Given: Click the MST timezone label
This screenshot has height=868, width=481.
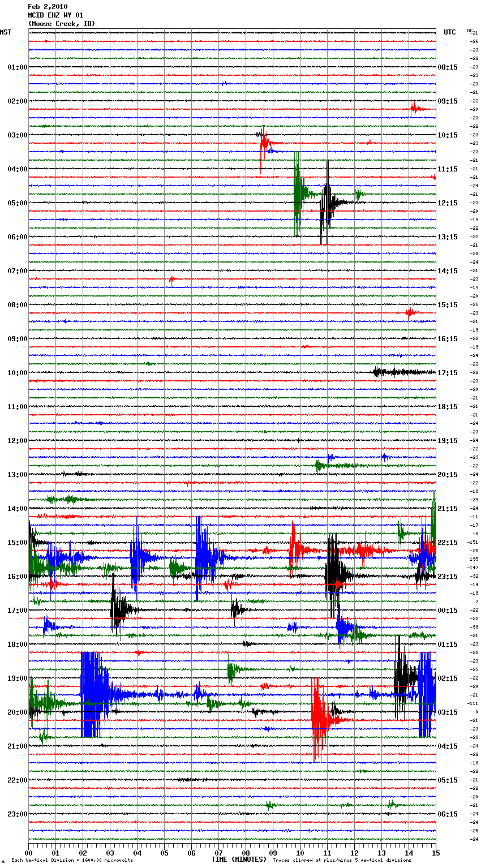Looking at the screenshot, I should [x=6, y=32].
